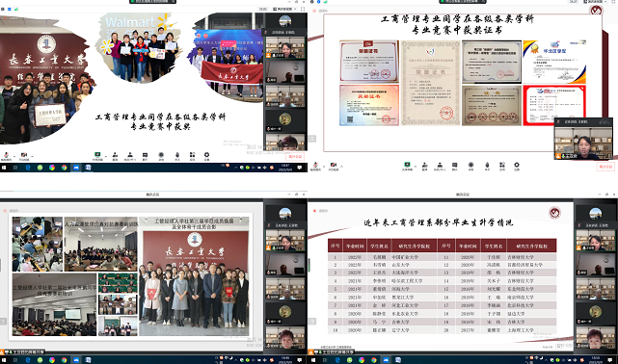Open Members panel icon in Walmart slide window
Image resolution: width=618 pixels, height=364 pixels.
pos(130,156)
